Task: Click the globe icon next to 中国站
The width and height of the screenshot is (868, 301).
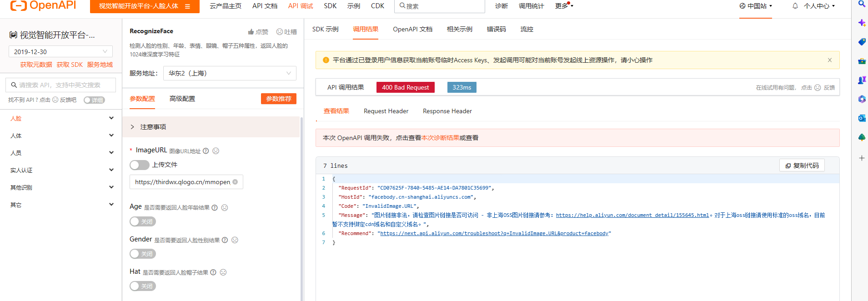Action: (743, 6)
